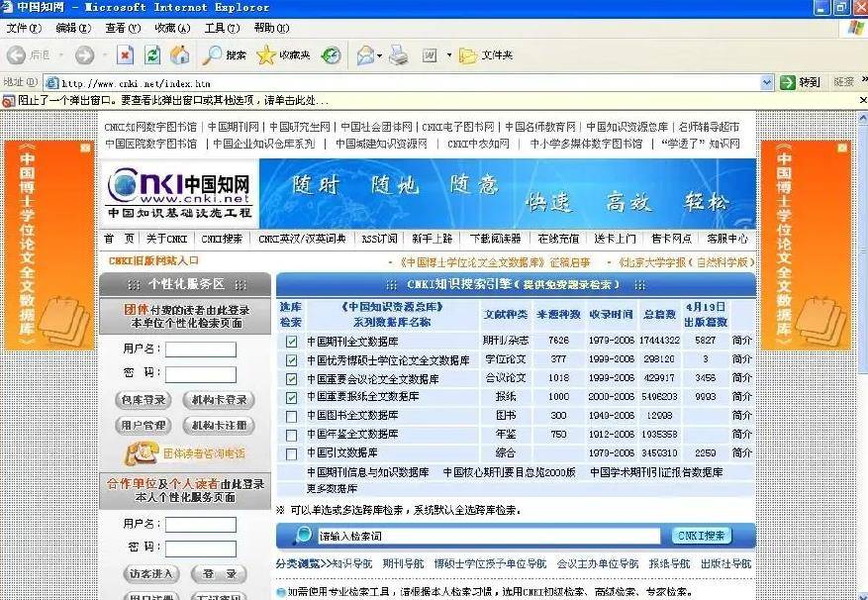Viewport: 868px width, 600px height.
Task: Open the 更多数据库 link
Action: 333,489
